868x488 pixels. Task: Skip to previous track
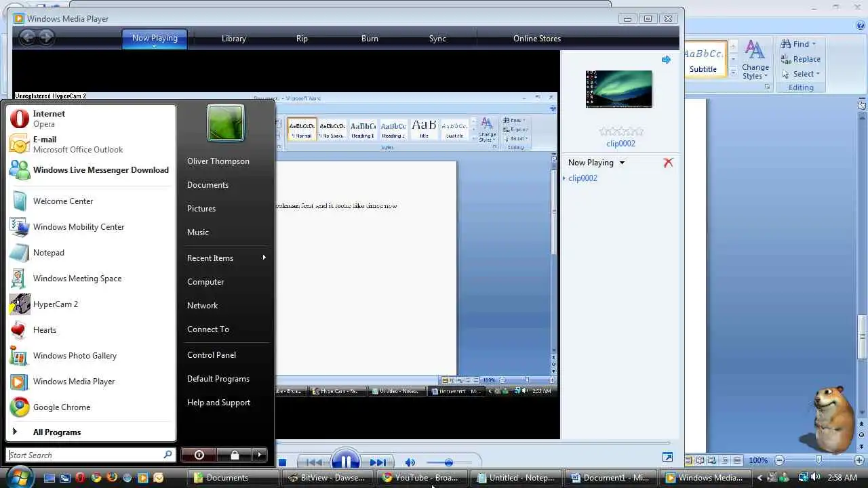pyautogui.click(x=314, y=462)
